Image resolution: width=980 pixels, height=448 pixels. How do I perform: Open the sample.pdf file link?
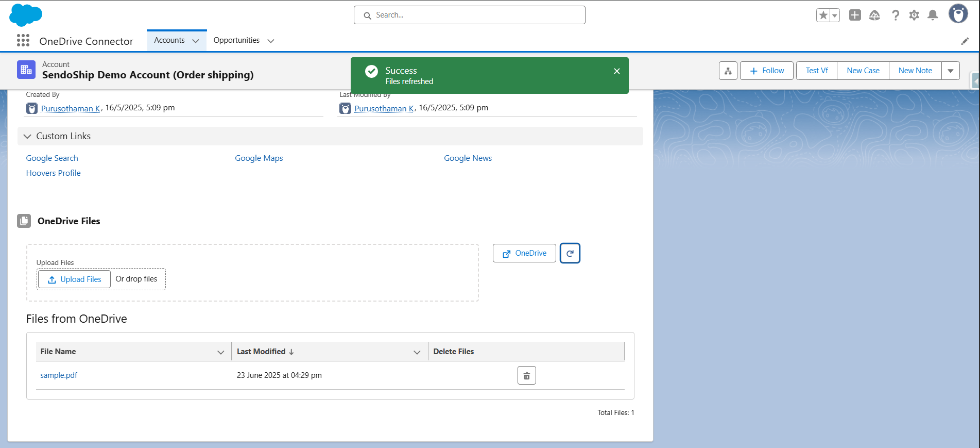[x=59, y=375]
